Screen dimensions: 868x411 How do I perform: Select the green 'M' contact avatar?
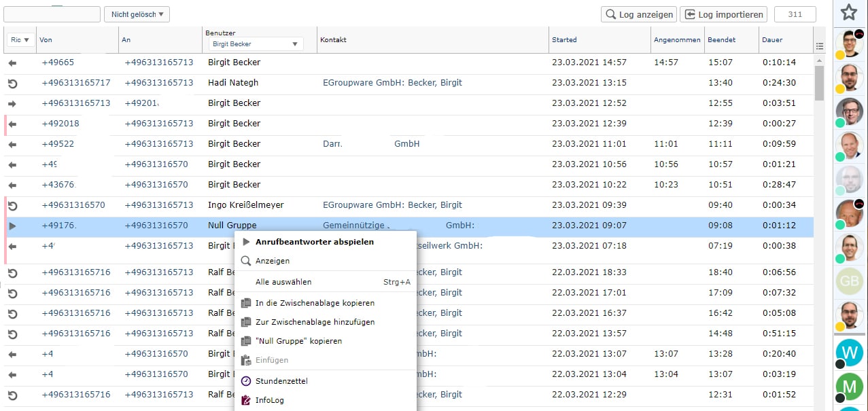[849, 387]
